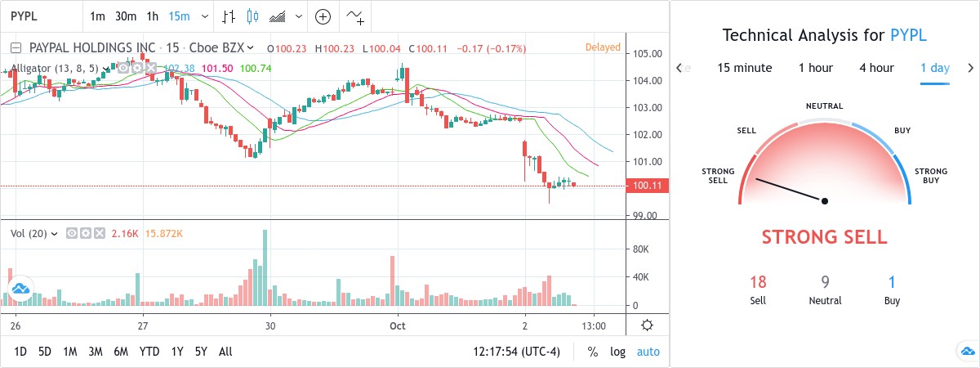The height and width of the screenshot is (368, 980).
Task: Switch to the 1 day analysis tab
Action: point(934,68)
